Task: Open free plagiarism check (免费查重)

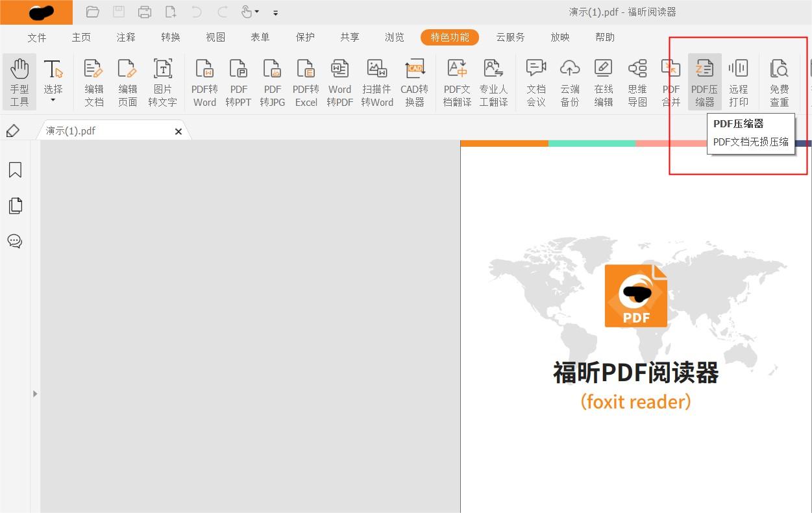Action: click(x=780, y=82)
